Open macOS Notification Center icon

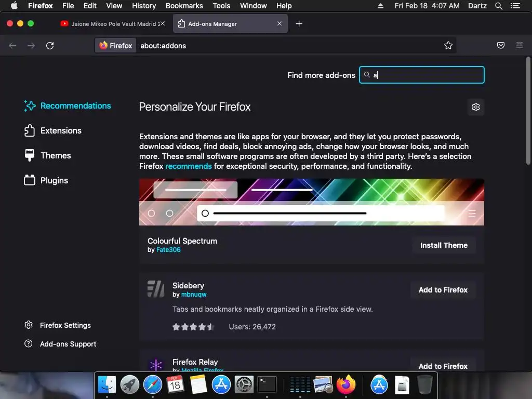coord(515,6)
